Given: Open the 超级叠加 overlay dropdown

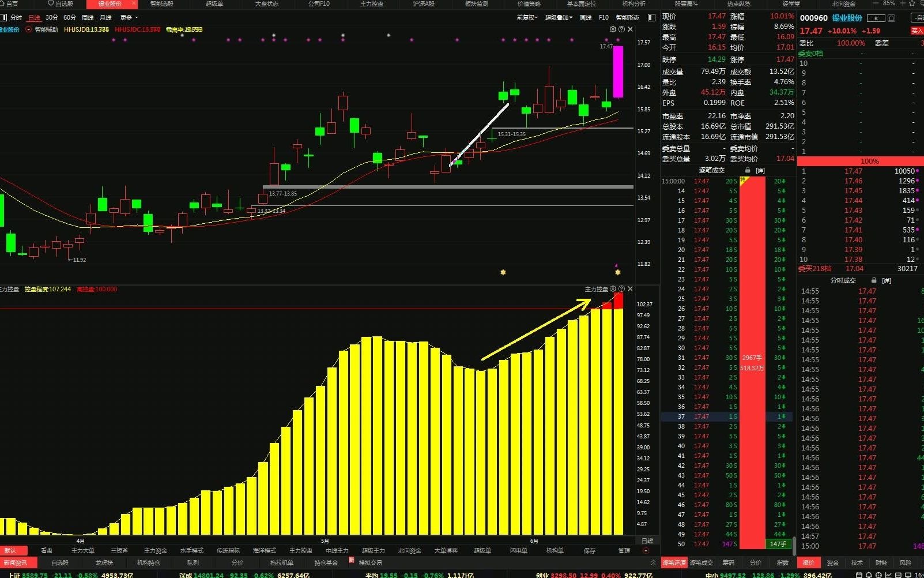Looking at the screenshot, I should click(x=559, y=18).
